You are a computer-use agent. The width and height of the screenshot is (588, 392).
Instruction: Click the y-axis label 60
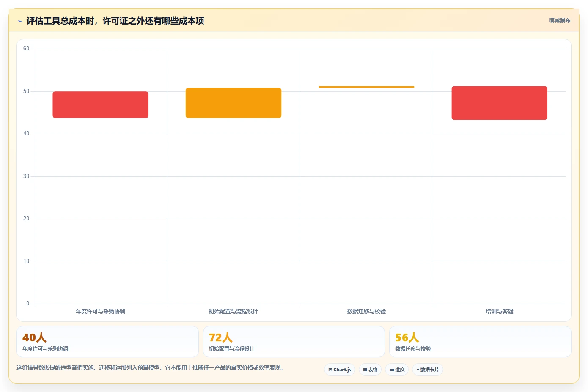26,49
